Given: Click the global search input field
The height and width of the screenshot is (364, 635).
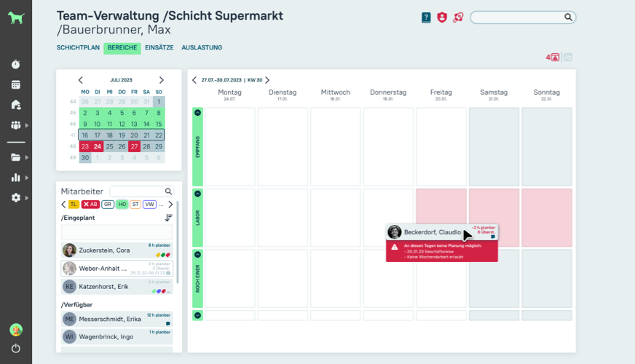Looking at the screenshot, I should tap(523, 17).
